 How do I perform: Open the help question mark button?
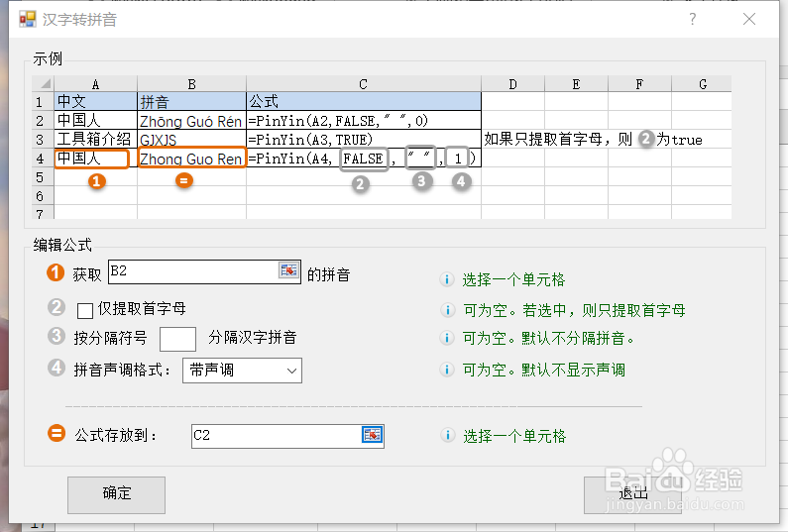(693, 19)
